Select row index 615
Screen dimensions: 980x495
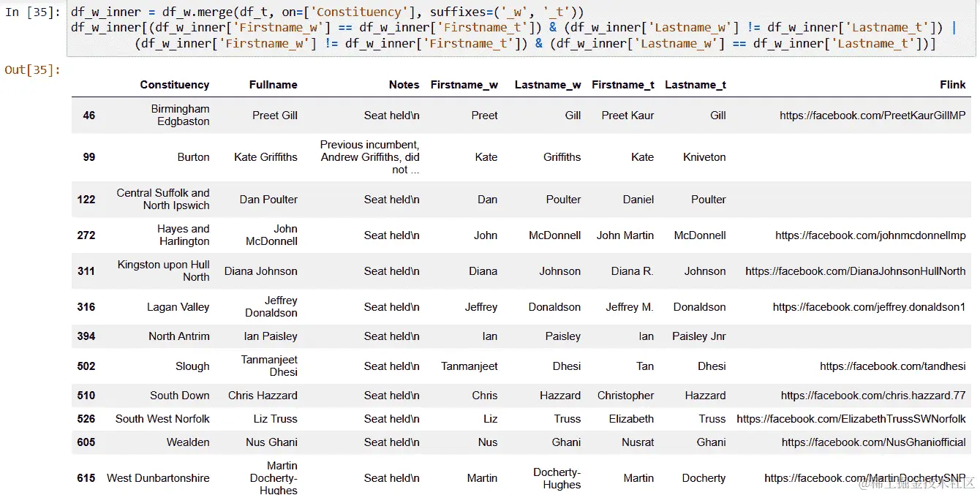86,478
